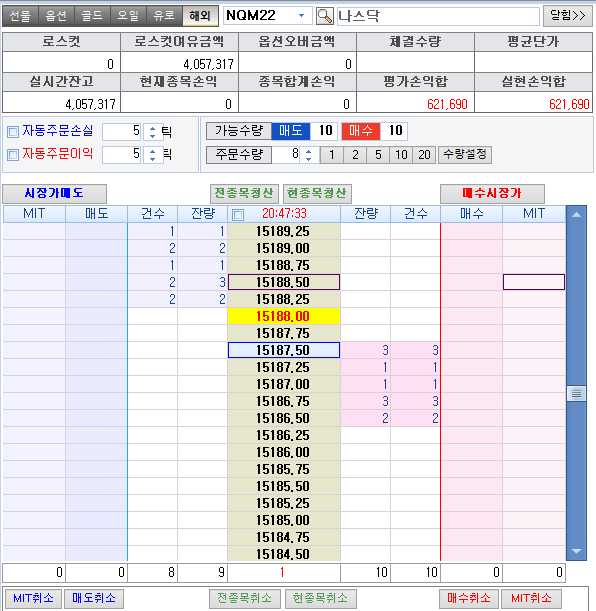Enable 자동주문손실 checkbox
Image resolution: width=596 pixels, height=611 pixels.
13,132
